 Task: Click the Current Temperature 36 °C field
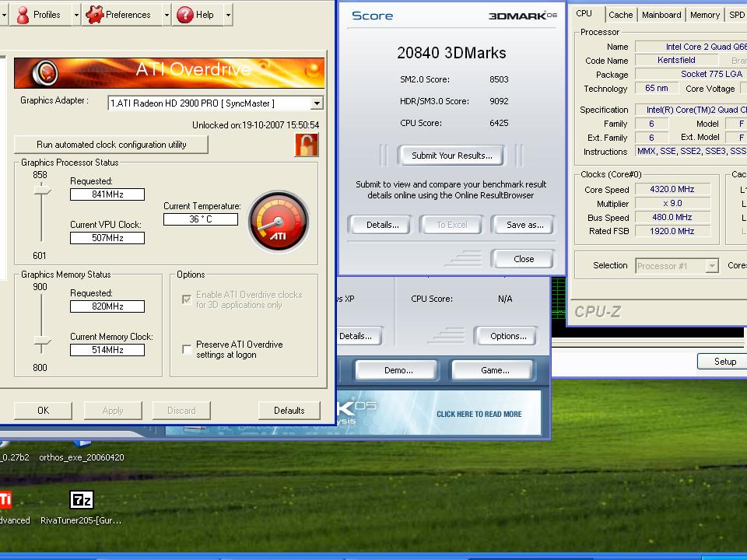(201, 219)
